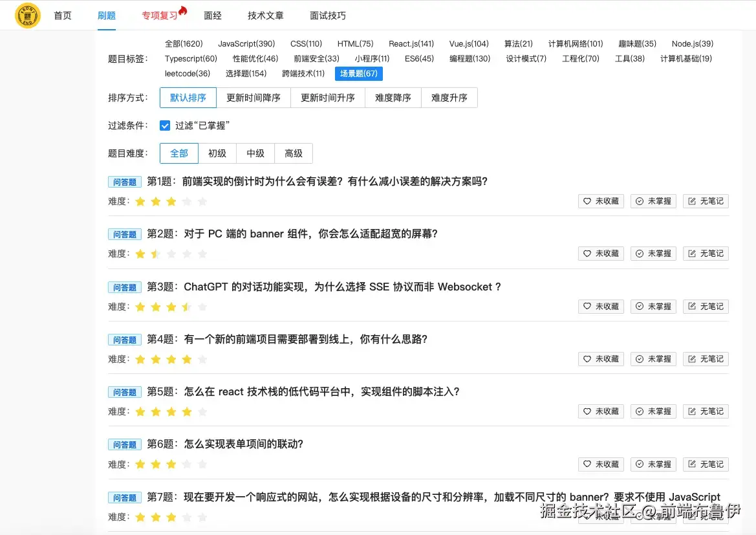Favorite question 7 via its heart icon

tap(587, 516)
